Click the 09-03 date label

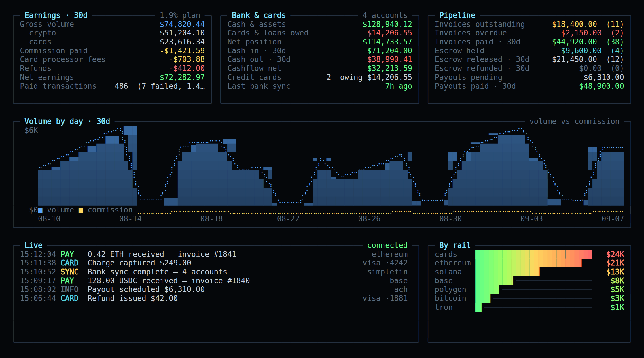point(531,219)
